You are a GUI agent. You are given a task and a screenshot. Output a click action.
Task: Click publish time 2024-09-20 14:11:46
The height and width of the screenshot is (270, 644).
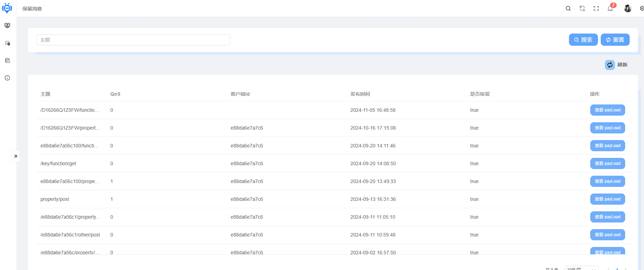pos(373,146)
